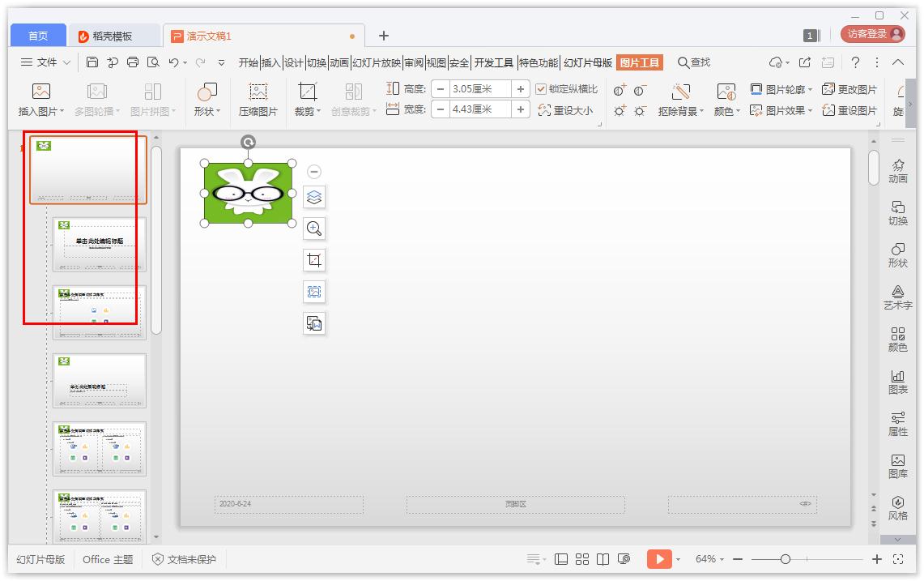This screenshot has height=581, width=924.
Task: Start slideshow with orange play button
Action: (659, 559)
